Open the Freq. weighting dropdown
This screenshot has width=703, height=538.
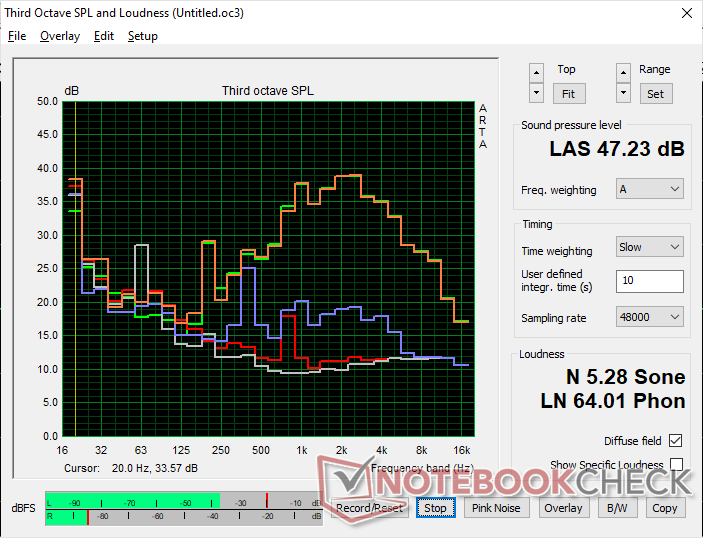(x=650, y=189)
